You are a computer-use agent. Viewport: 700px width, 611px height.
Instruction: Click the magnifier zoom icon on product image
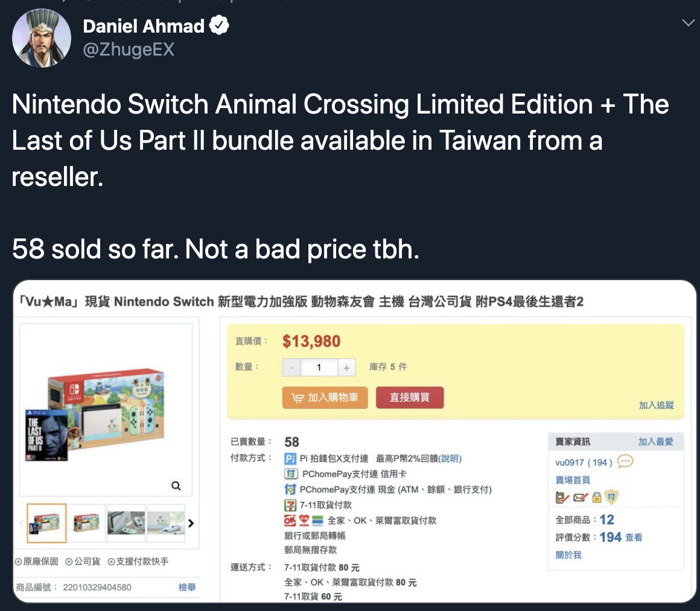[x=176, y=485]
